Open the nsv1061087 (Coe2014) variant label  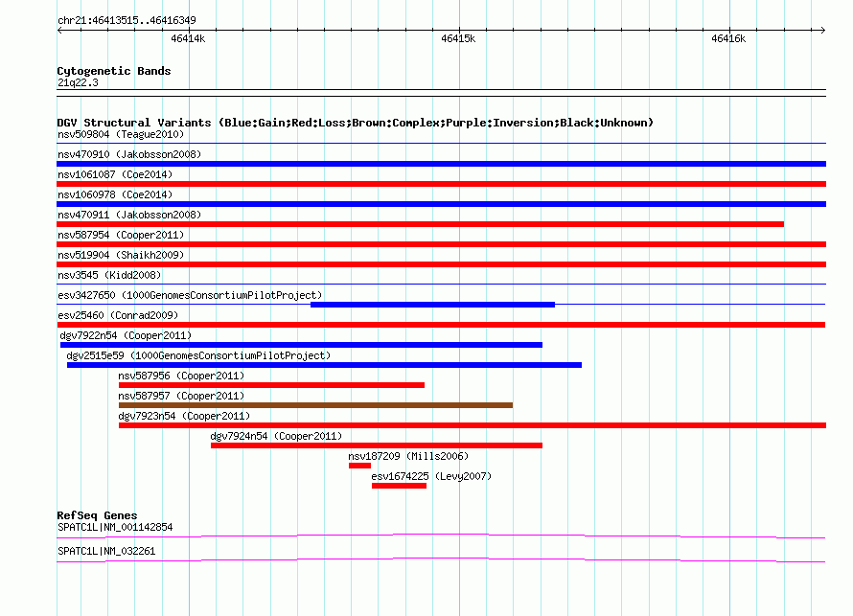pos(115,174)
